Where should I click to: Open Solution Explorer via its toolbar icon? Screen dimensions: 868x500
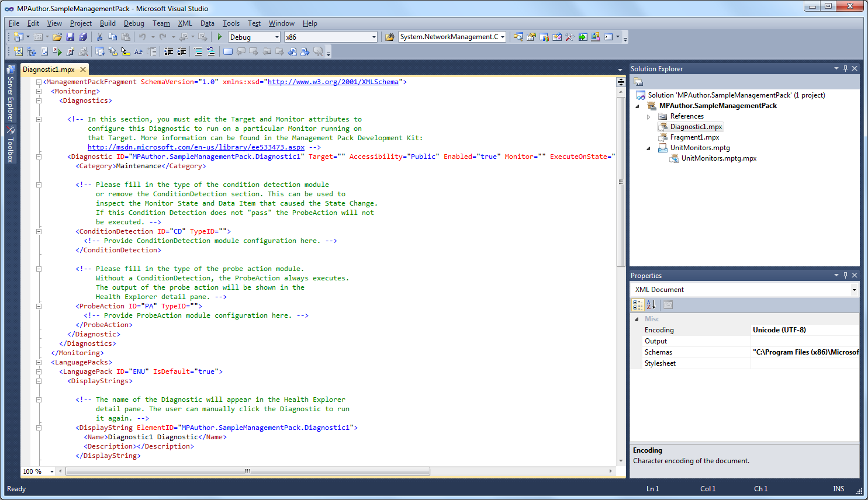[518, 37]
